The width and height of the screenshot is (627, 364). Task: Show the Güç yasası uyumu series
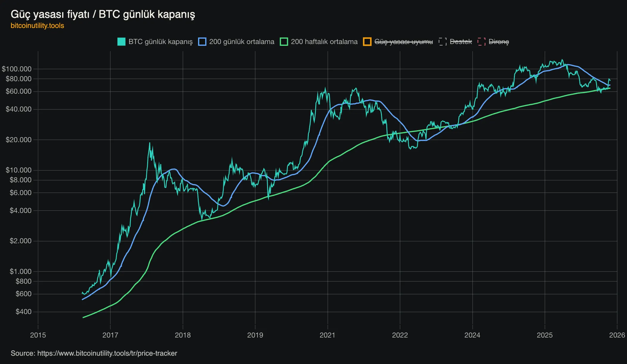click(404, 42)
